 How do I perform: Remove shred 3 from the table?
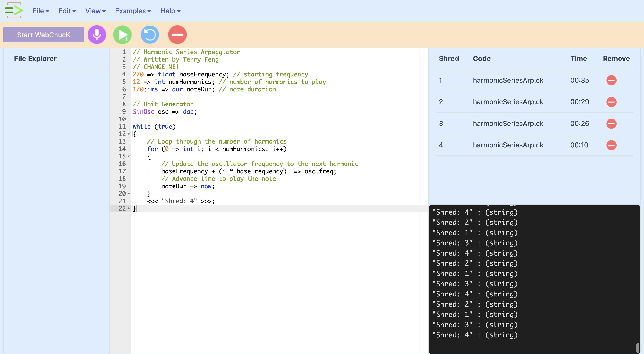tap(611, 124)
